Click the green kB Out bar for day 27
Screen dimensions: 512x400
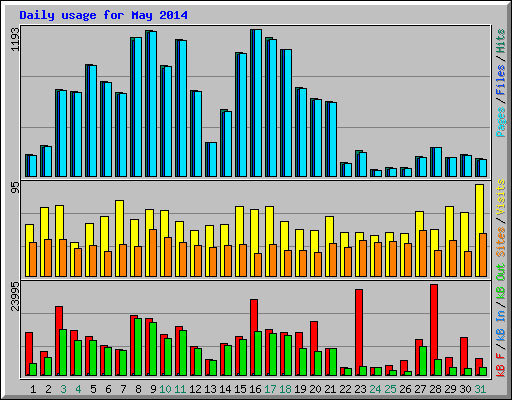tap(423, 361)
